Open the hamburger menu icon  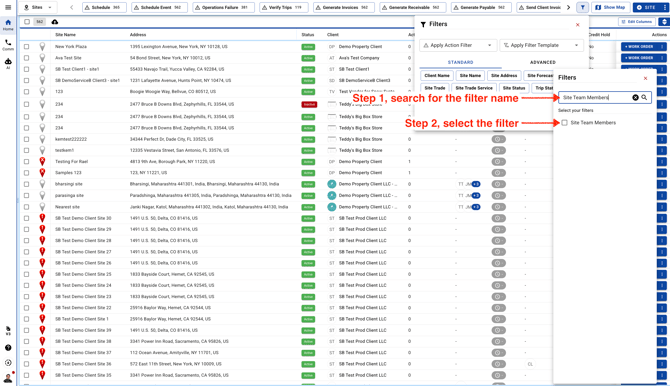(x=8, y=7)
